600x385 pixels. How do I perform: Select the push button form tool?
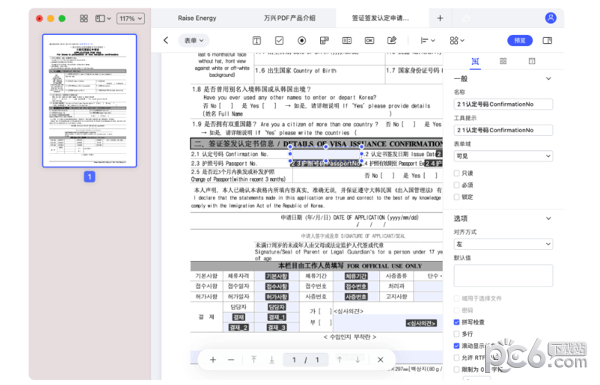[x=369, y=40]
